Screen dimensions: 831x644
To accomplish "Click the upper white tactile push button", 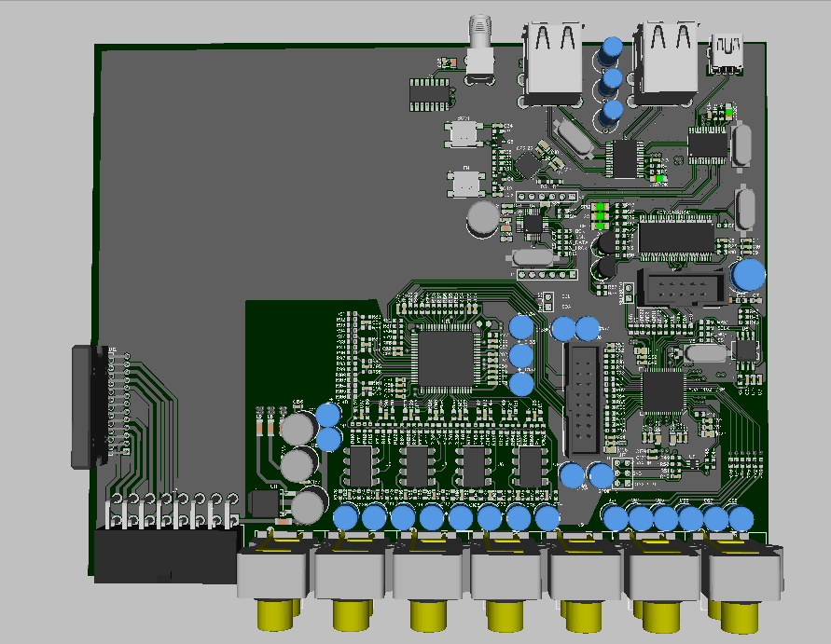I will pyautogui.click(x=464, y=132).
